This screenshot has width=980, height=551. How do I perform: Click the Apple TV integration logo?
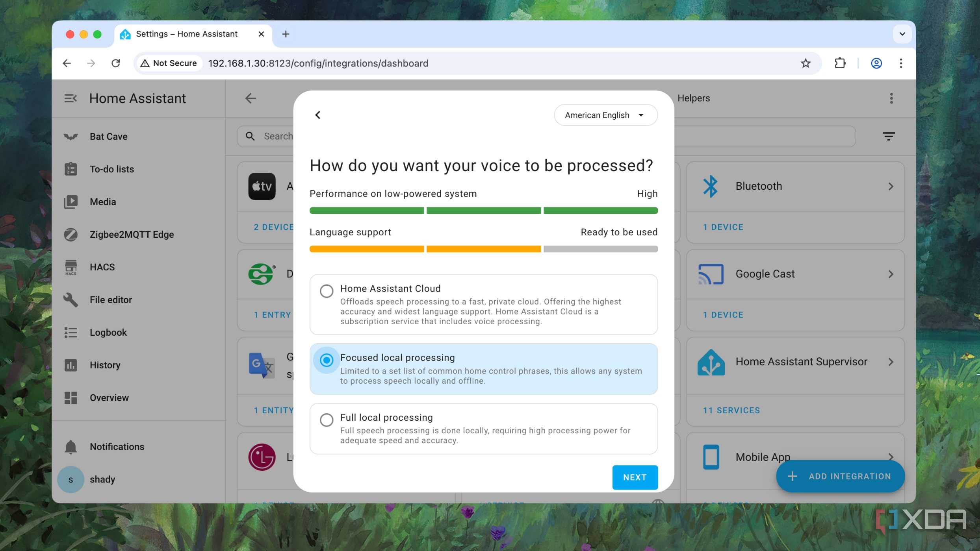[x=262, y=186]
